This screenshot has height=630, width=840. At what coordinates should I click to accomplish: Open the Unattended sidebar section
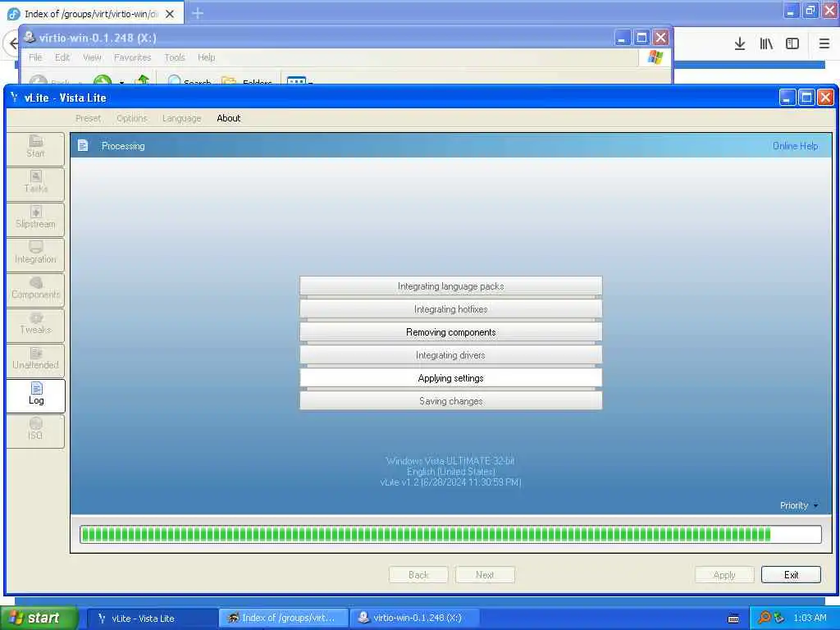tap(35, 360)
